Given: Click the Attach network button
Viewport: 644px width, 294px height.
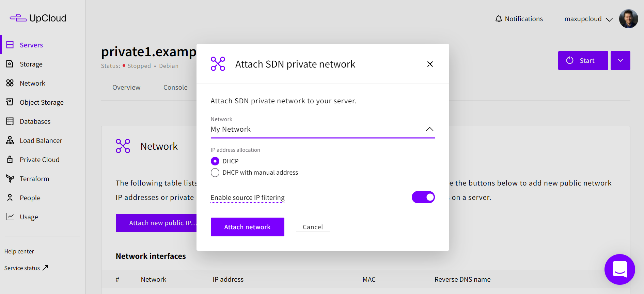Looking at the screenshot, I should (247, 227).
